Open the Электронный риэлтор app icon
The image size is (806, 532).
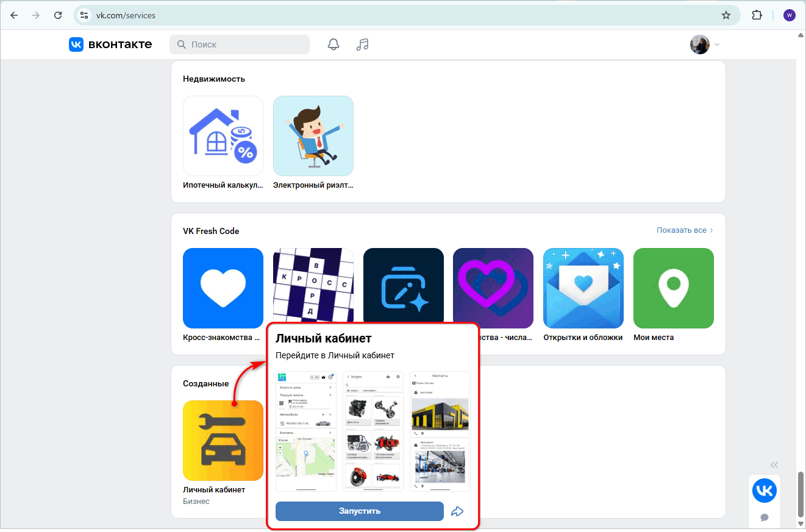313,136
